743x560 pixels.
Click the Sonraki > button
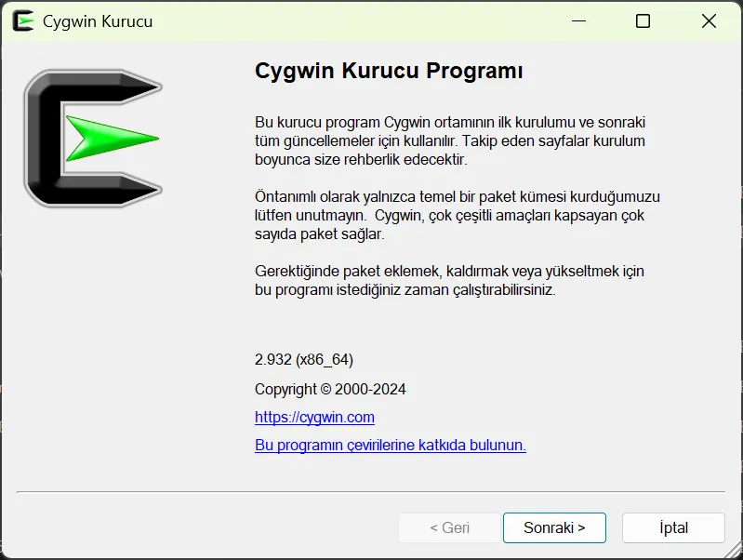point(554,527)
